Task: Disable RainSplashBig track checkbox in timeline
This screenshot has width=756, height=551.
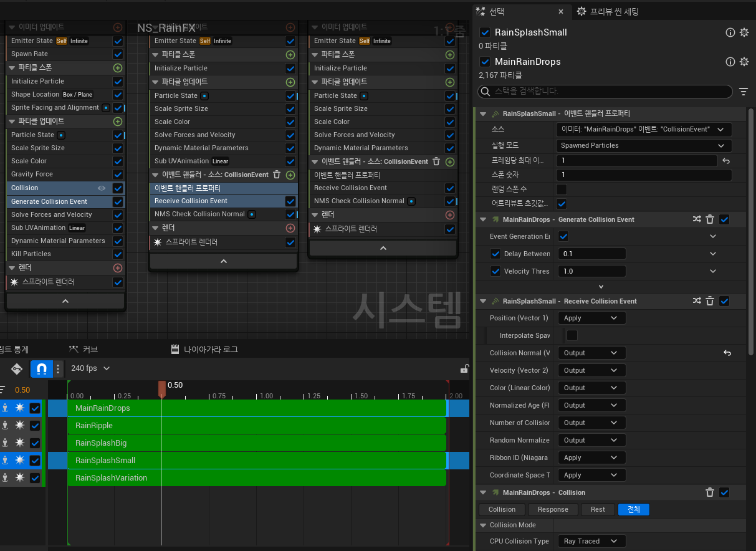Action: click(x=35, y=443)
